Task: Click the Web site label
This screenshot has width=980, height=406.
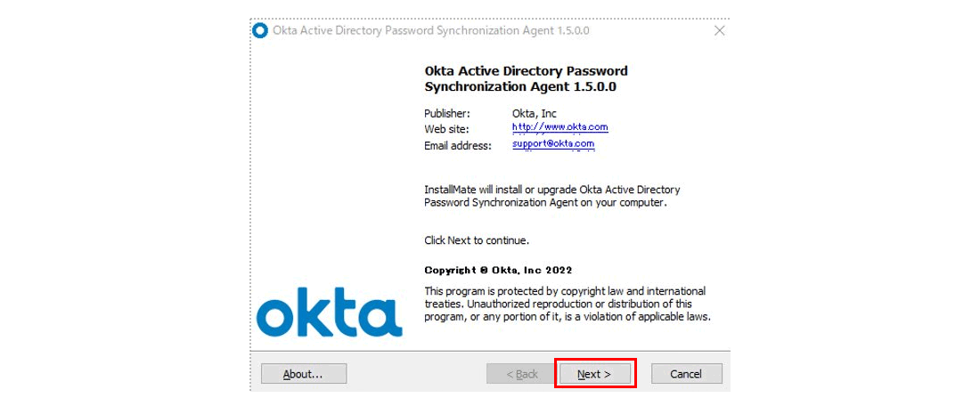Action: point(446,129)
